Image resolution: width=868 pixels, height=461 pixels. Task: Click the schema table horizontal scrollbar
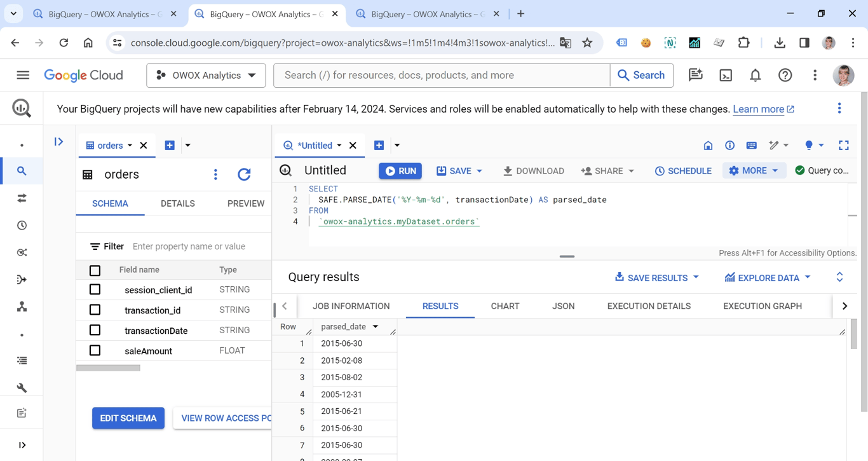click(x=109, y=368)
